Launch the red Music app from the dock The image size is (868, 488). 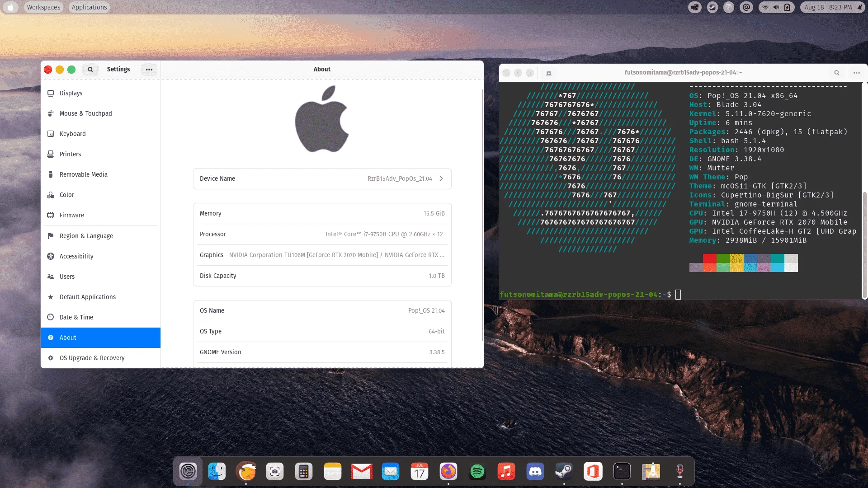pyautogui.click(x=506, y=472)
